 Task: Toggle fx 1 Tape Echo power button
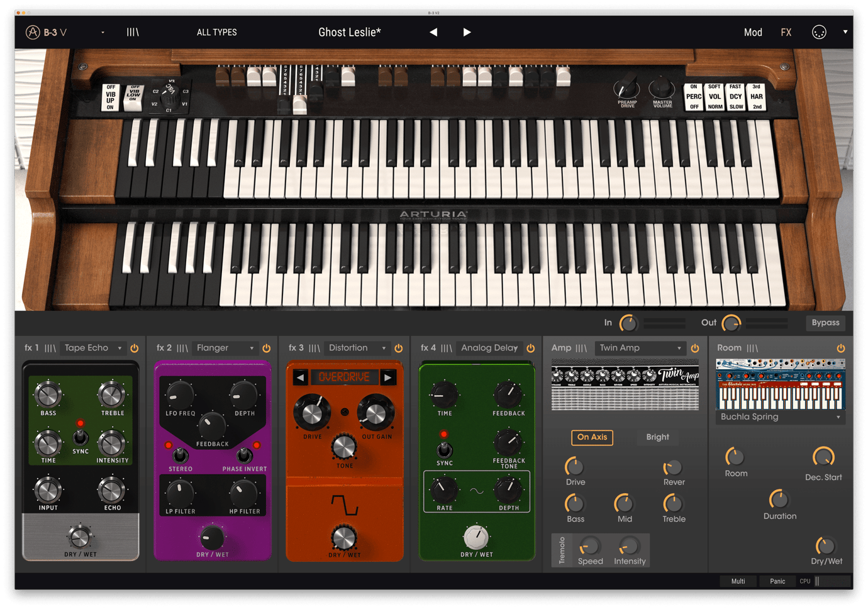point(134,348)
